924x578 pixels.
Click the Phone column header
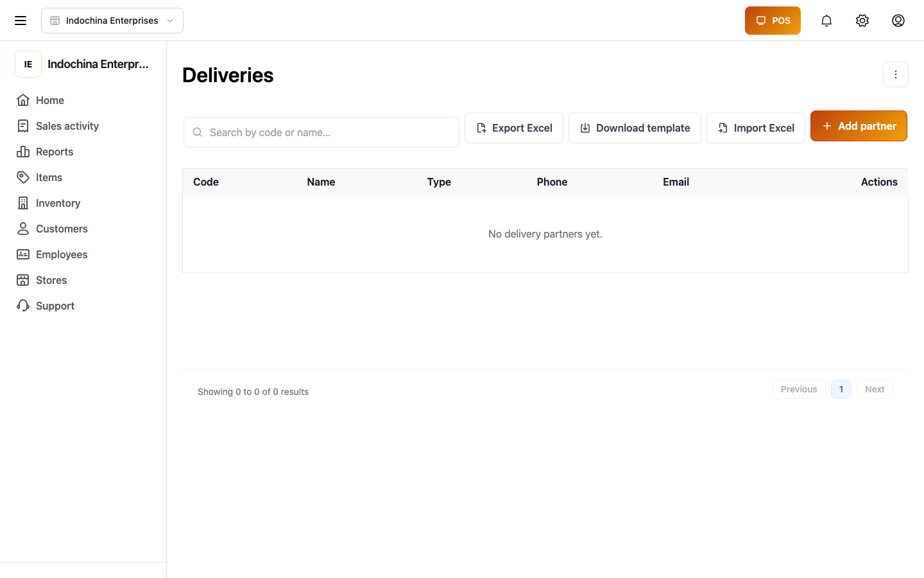click(x=552, y=182)
